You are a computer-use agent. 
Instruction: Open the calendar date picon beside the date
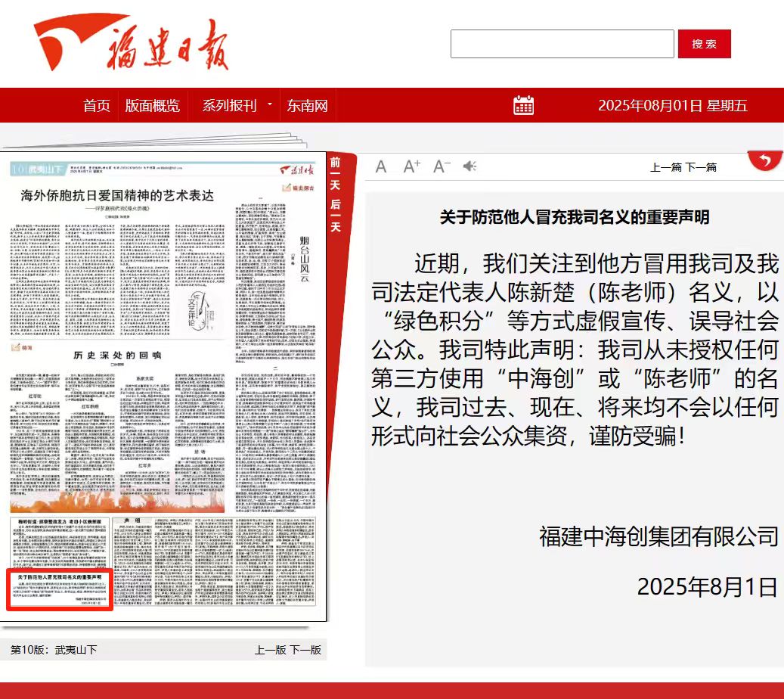(x=525, y=106)
